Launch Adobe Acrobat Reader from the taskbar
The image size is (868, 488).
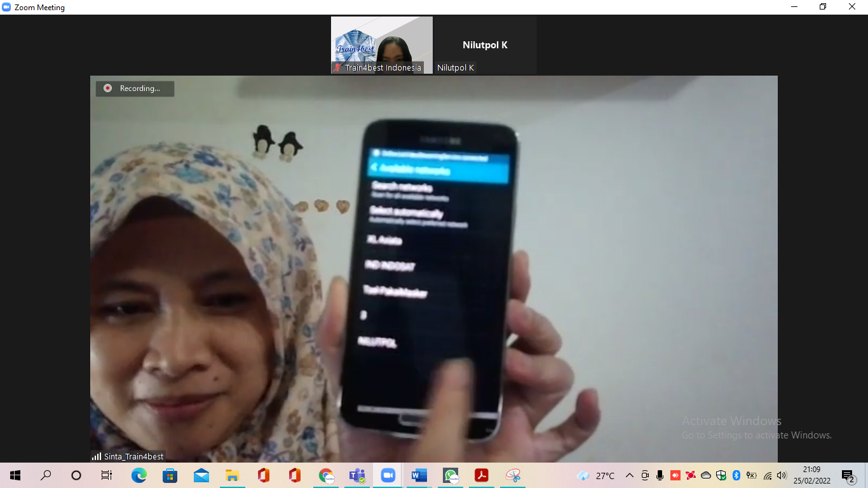pos(481,475)
